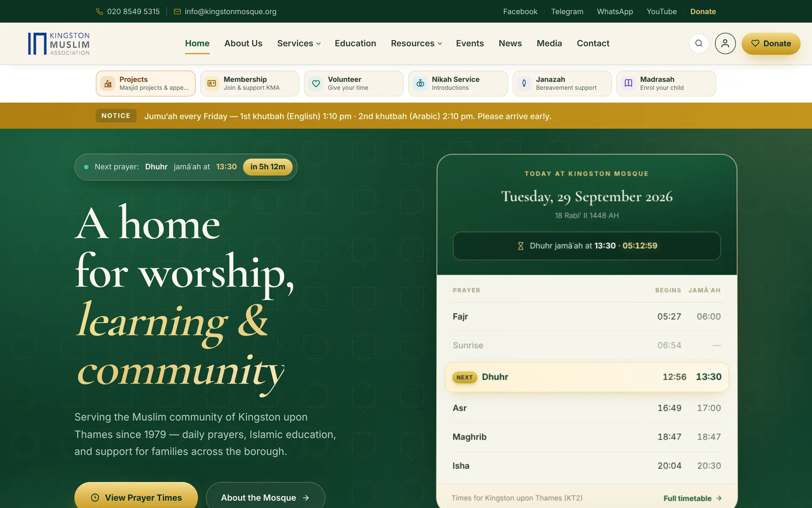
Task: Open the Full timetable link
Action: coord(692,498)
